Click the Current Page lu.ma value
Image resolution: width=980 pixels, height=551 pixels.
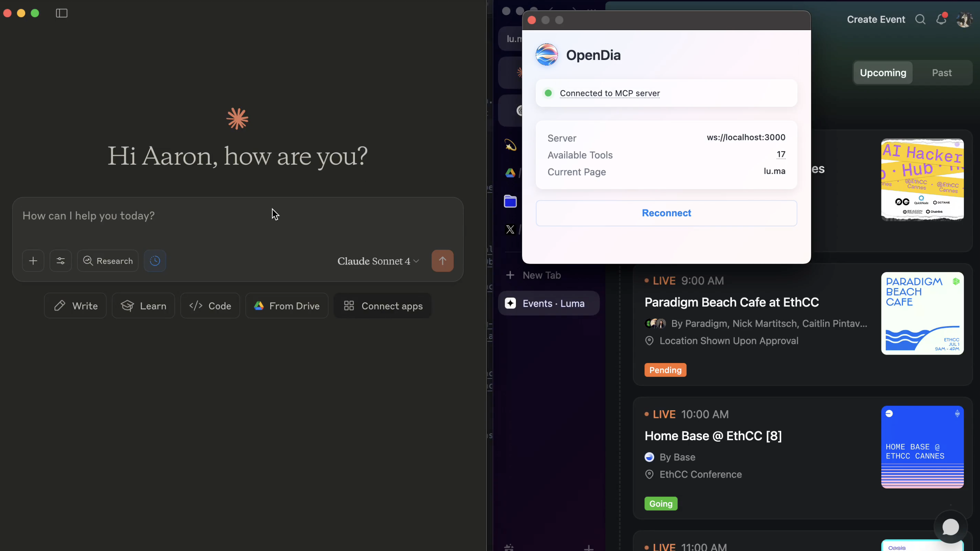(775, 171)
